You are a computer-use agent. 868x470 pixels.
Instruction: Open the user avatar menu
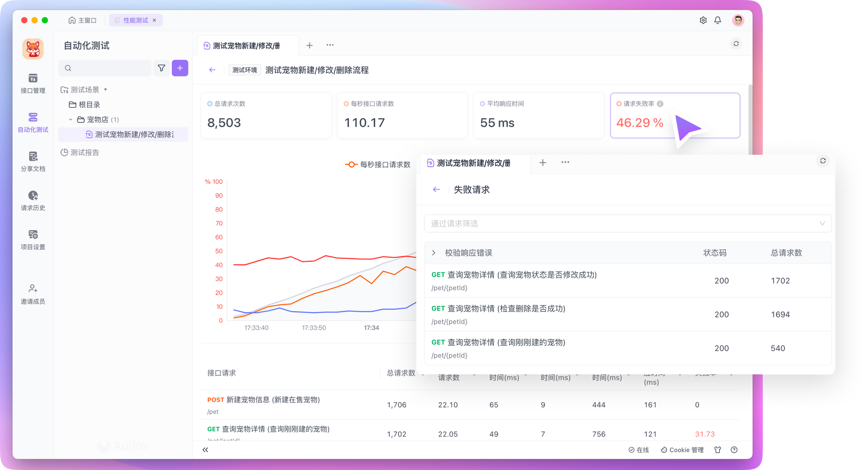click(738, 20)
